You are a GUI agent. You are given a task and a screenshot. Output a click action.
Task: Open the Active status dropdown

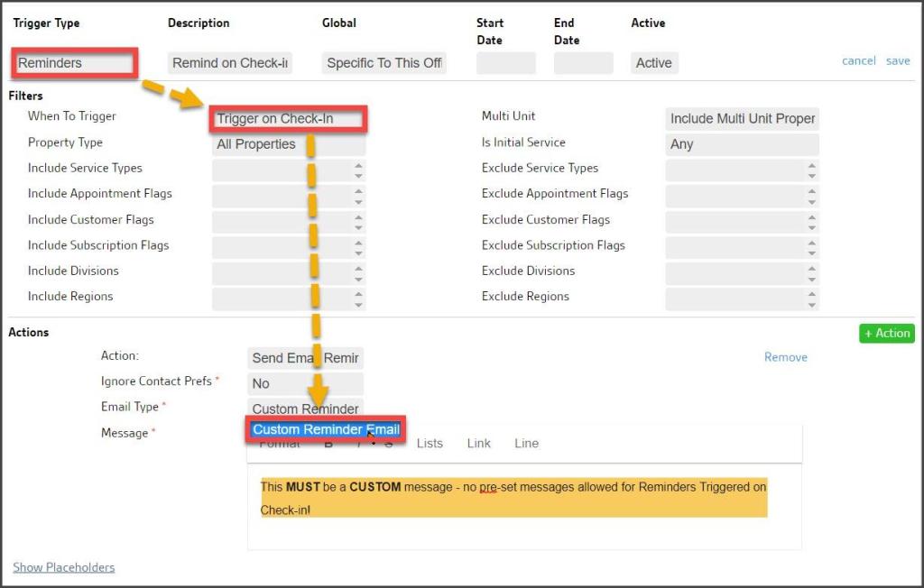[654, 63]
